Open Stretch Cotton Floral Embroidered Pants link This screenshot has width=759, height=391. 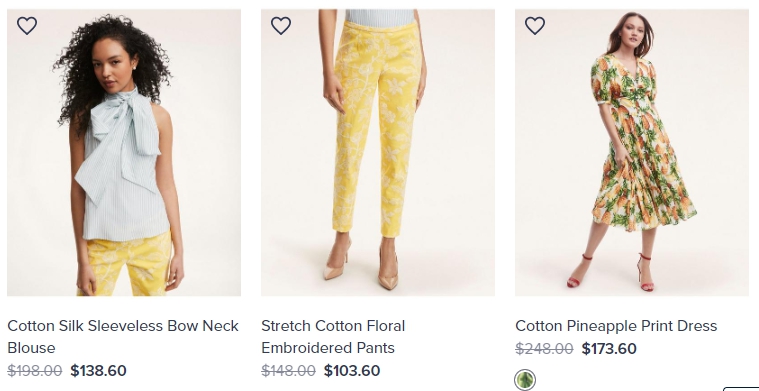333,337
